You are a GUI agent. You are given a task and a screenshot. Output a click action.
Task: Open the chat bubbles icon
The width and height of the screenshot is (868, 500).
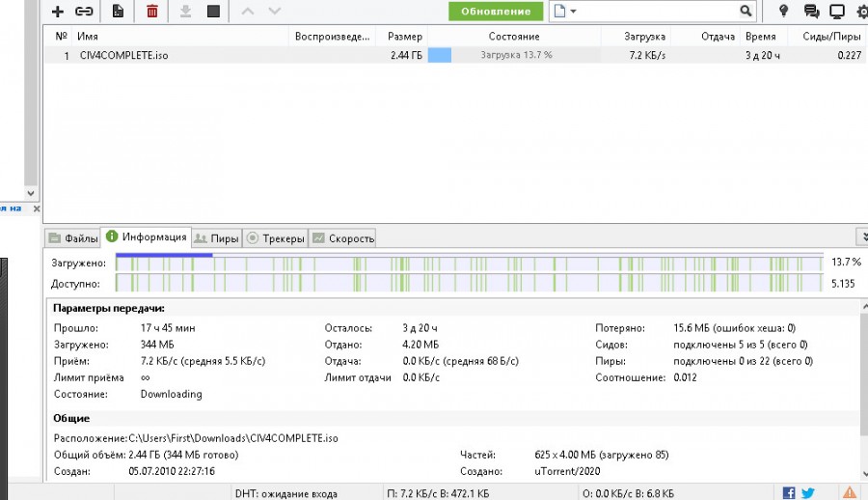point(811,11)
